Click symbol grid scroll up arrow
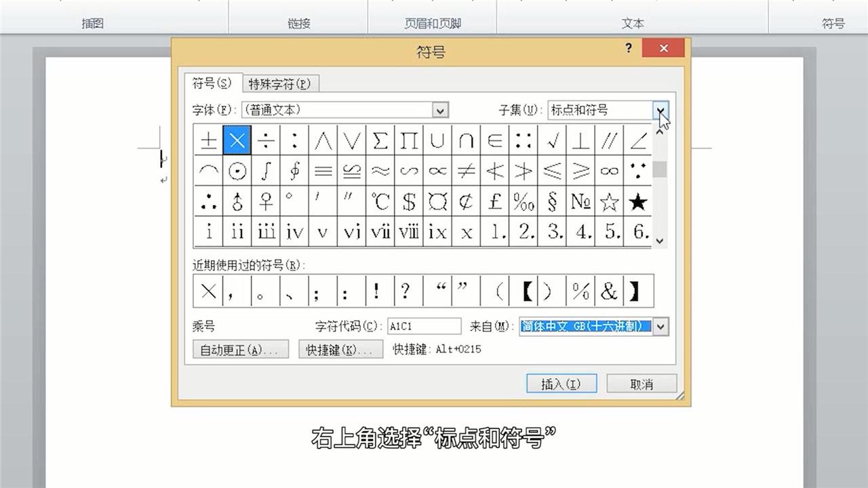 point(660,131)
